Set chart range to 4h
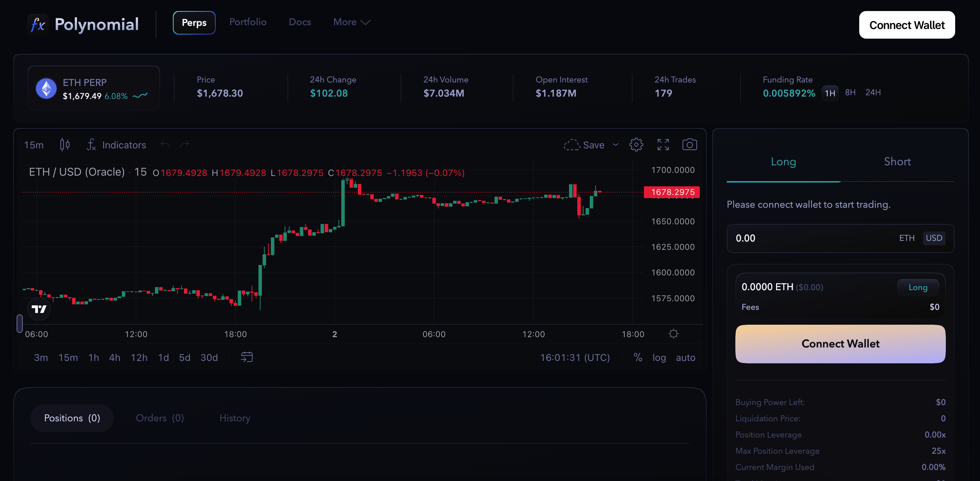 coord(115,357)
